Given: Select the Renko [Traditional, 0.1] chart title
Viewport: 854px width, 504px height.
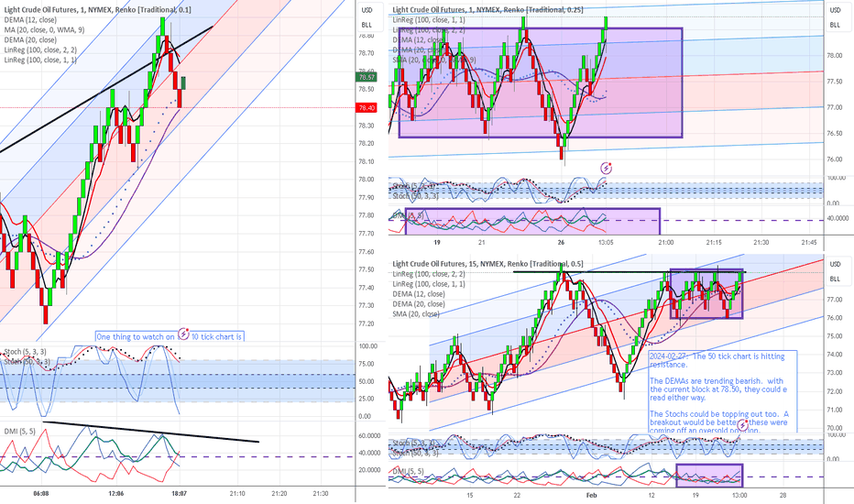Looking at the screenshot, I should [98, 10].
